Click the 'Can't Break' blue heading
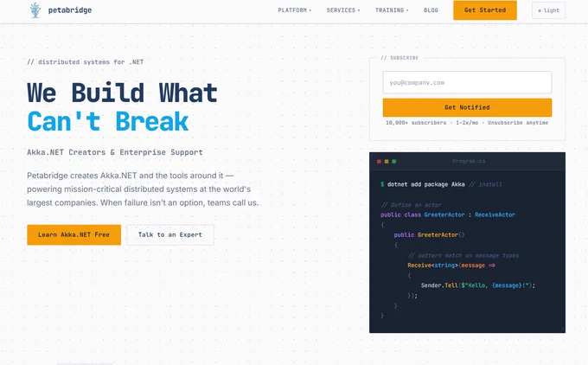The image size is (588, 365). [107, 122]
